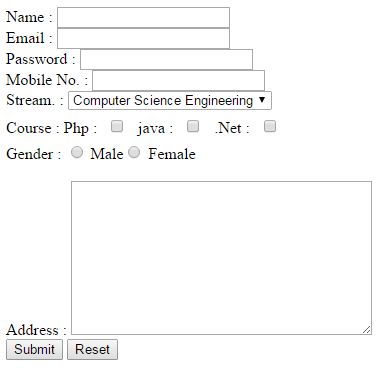Click the 'Gender :' label text
Image resolution: width=376 pixels, height=368 pixels.
pyautogui.click(x=33, y=154)
